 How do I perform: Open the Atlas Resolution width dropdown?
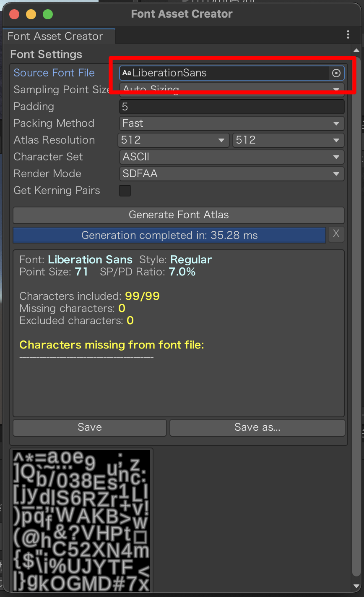pyautogui.click(x=174, y=140)
